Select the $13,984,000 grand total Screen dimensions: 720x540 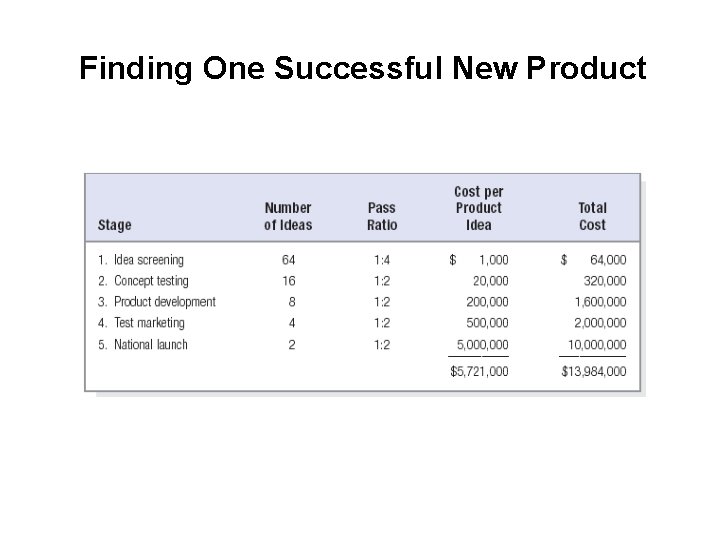pos(594,371)
